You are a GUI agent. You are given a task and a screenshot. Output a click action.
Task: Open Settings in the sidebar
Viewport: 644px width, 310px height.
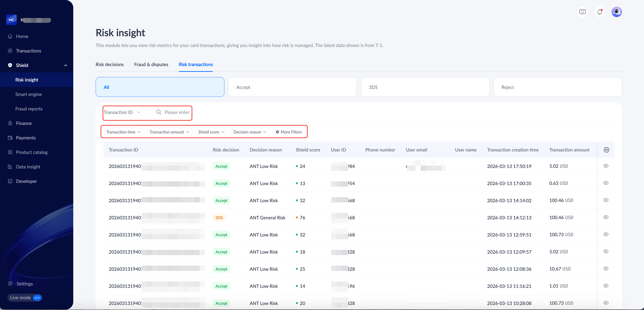point(25,283)
